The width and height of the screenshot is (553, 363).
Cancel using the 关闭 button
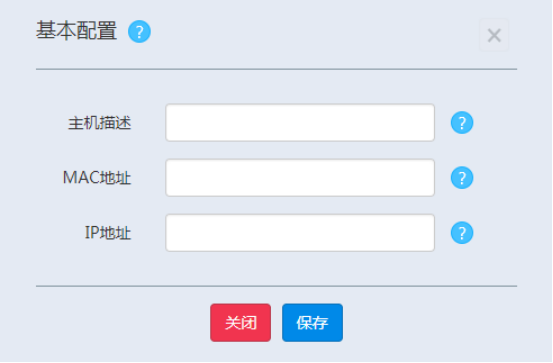[241, 323]
